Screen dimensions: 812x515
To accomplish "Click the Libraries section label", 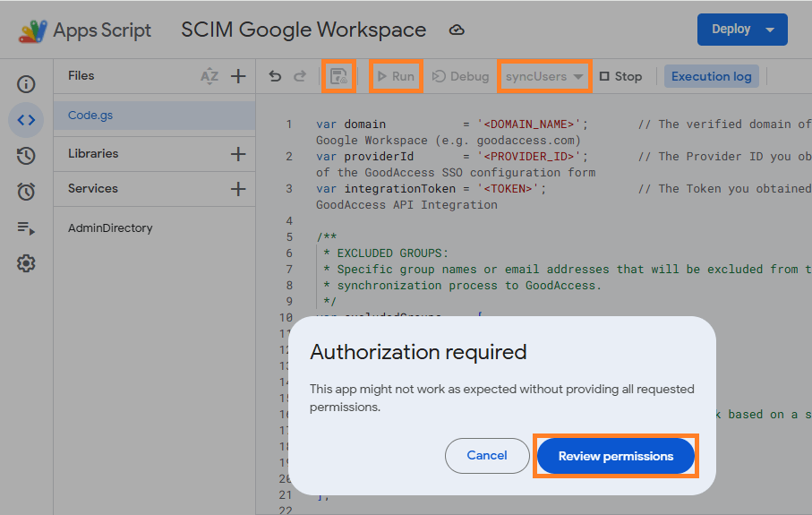I will (93, 154).
